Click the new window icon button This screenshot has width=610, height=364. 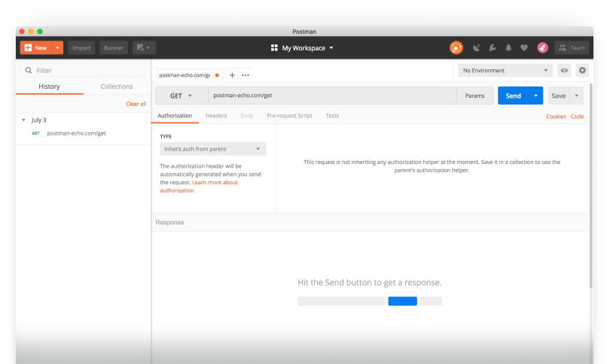point(144,48)
